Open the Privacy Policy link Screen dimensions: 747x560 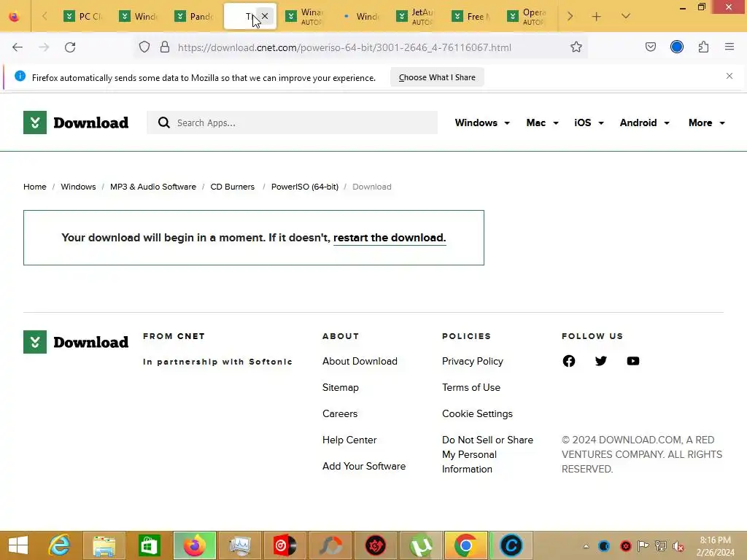point(472,362)
